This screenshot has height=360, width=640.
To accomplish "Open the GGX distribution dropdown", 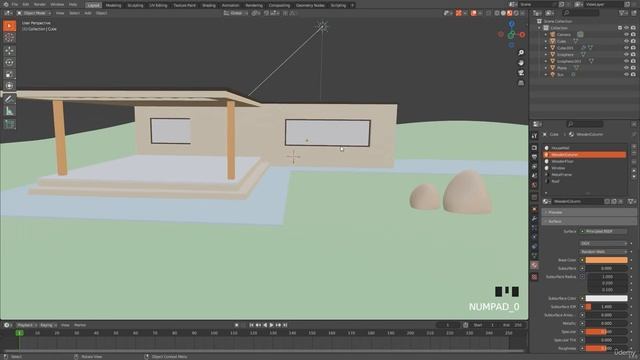I will (x=604, y=243).
